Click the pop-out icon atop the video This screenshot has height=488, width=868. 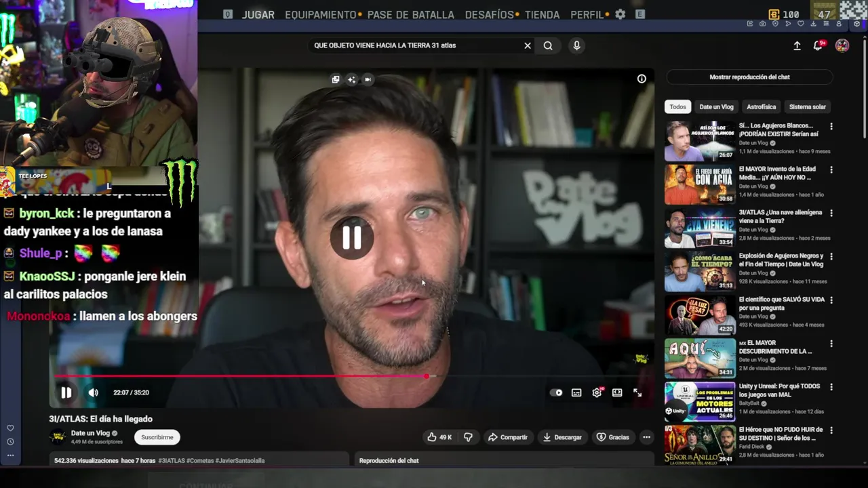(x=336, y=79)
